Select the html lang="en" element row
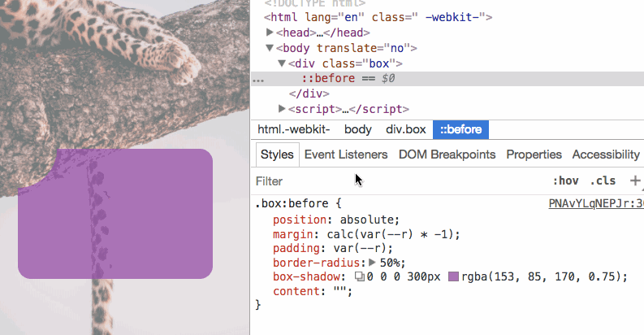The width and height of the screenshot is (644, 335). [378, 17]
